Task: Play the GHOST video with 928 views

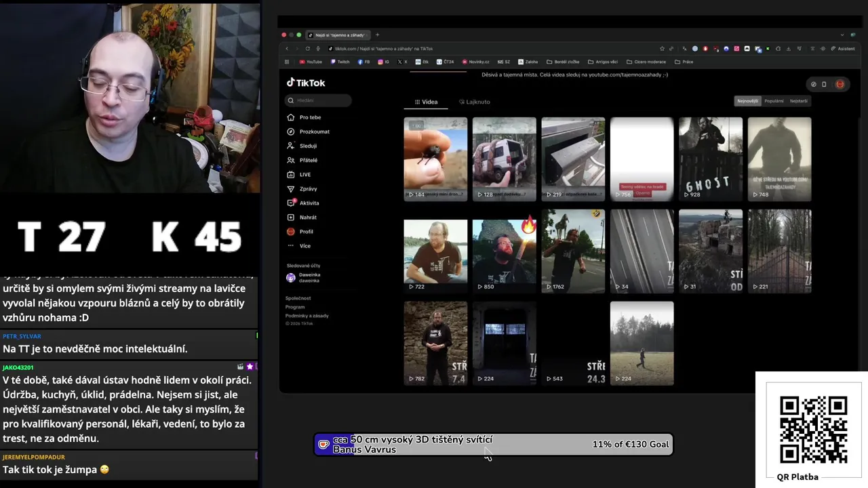Action: pos(711,159)
